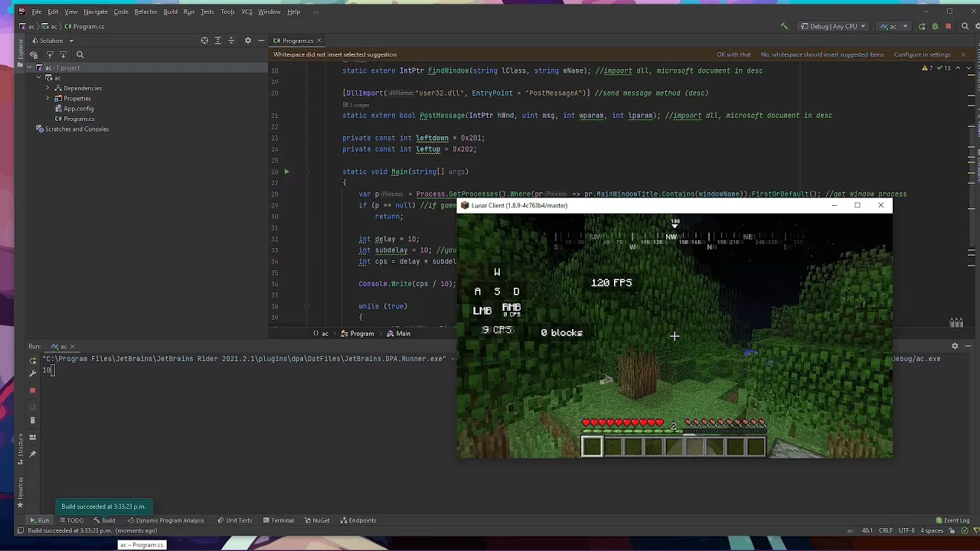
Task: Collapse the 'ac · 1 project' solution node
Action: 30,67
